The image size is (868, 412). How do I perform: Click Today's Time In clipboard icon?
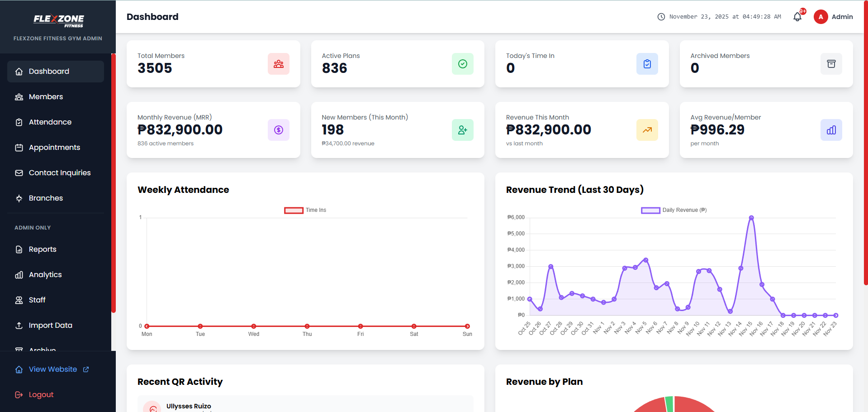pyautogui.click(x=647, y=64)
